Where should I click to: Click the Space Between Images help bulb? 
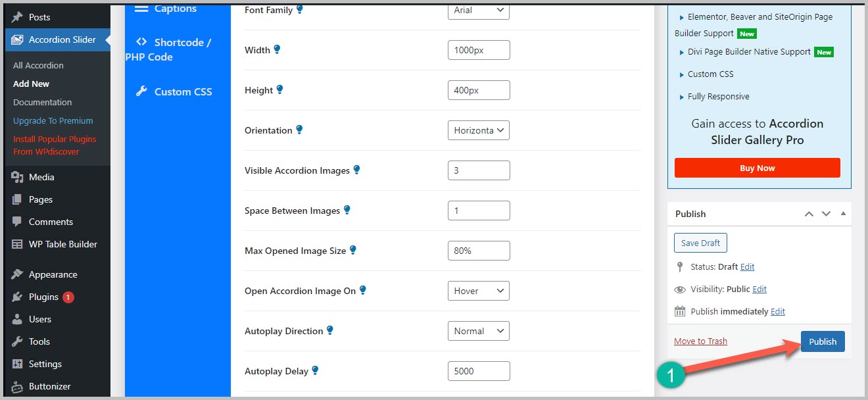(347, 210)
